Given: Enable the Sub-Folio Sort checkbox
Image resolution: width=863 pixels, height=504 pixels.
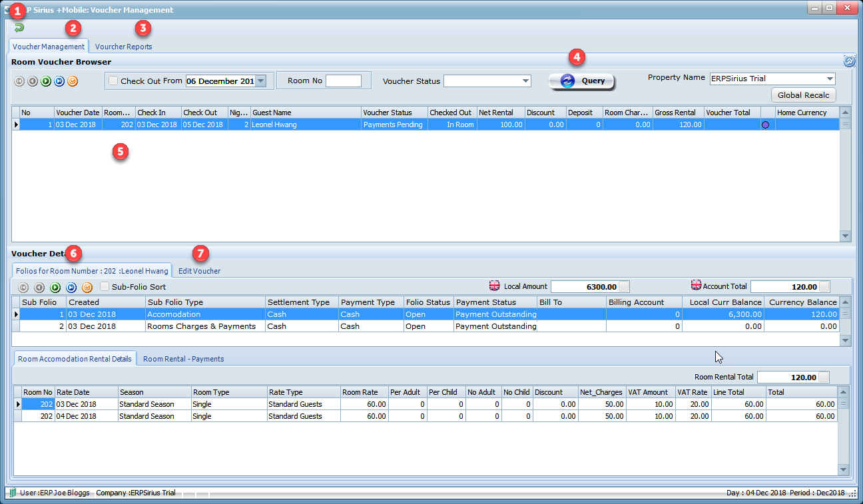Looking at the screenshot, I should point(105,287).
